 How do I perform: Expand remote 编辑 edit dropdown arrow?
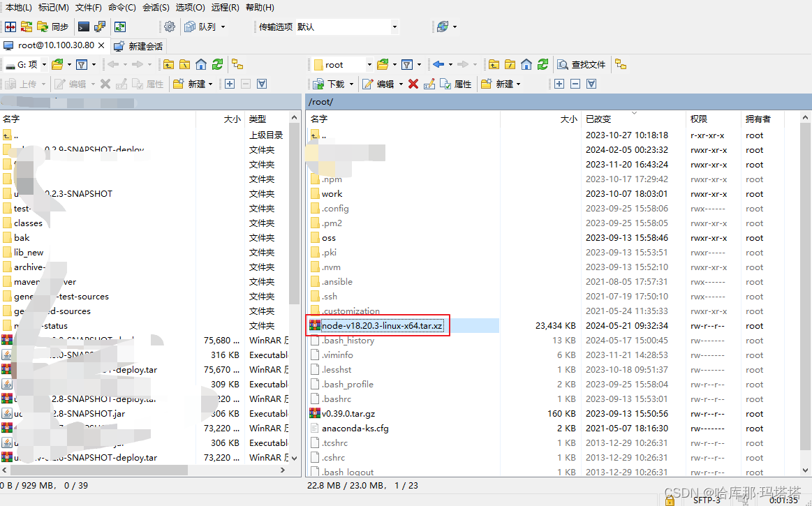click(x=401, y=84)
